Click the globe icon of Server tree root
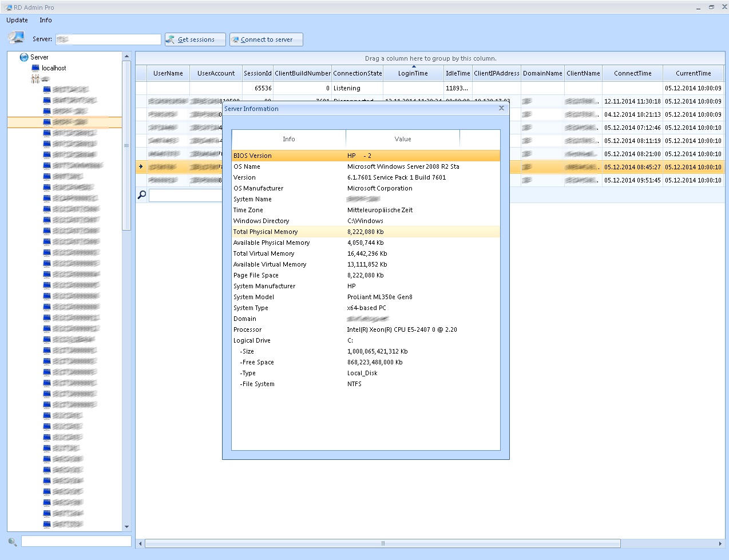Viewport: 729px width, 560px height. (x=24, y=57)
